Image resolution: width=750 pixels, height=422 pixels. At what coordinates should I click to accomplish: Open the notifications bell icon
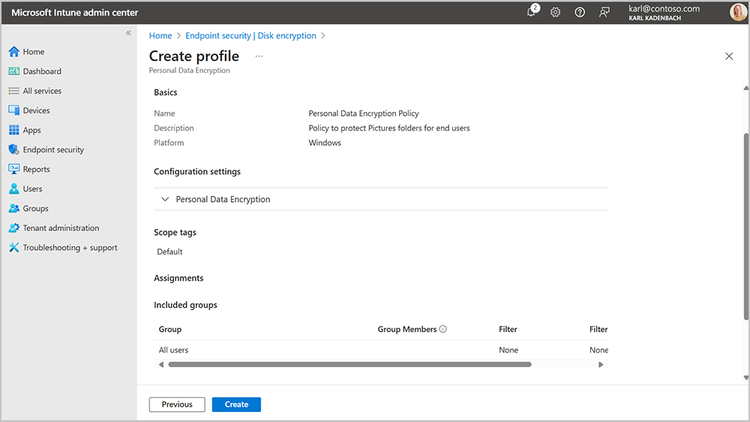click(x=532, y=12)
